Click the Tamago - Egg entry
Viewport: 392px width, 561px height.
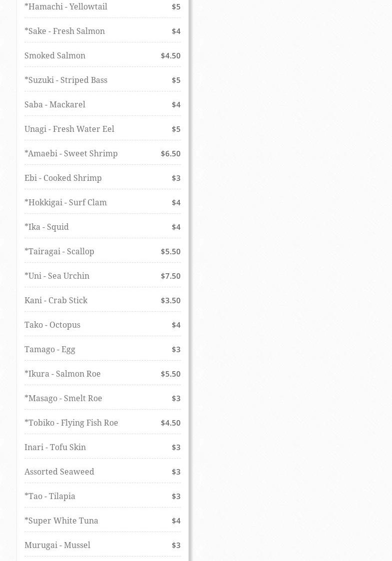(50, 350)
